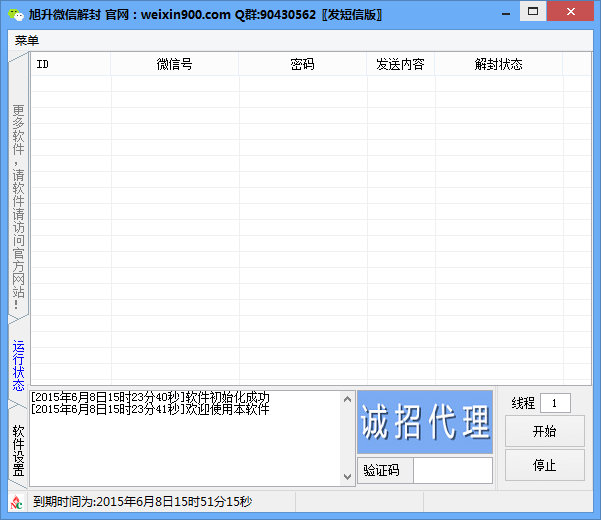This screenshot has width=601, height=520.
Task: Click the log scroll up arrow
Action: [x=347, y=399]
